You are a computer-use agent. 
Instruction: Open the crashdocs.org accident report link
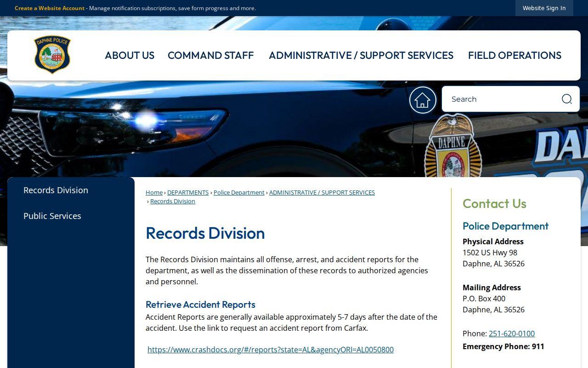coord(271,350)
